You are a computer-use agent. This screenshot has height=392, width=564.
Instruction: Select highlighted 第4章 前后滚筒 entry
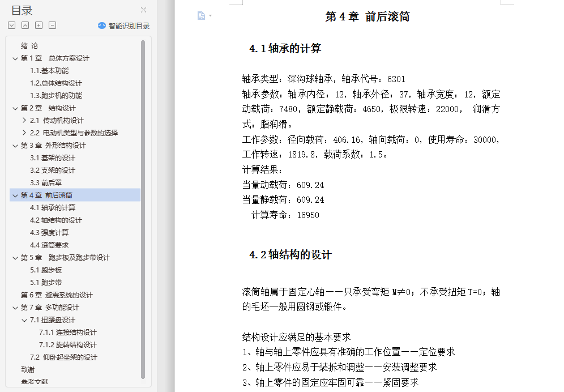[x=75, y=195]
